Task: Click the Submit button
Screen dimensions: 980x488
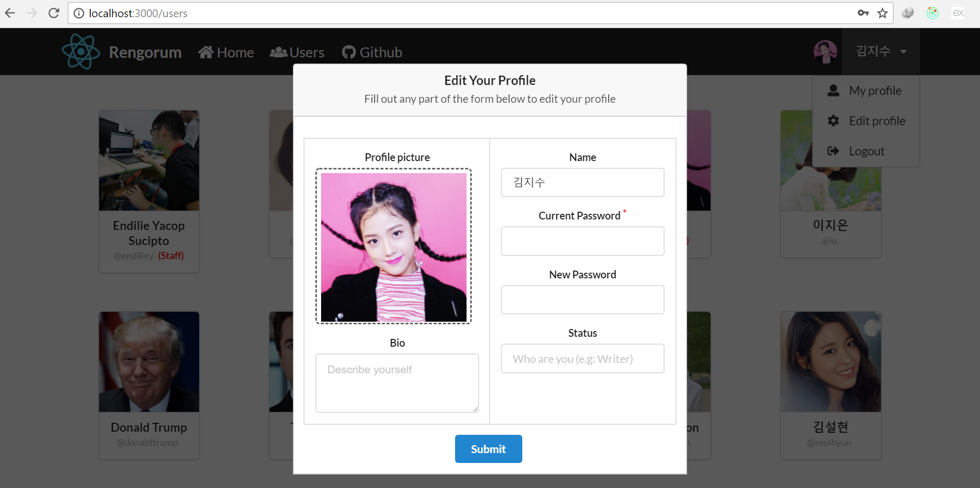Action: (x=488, y=449)
